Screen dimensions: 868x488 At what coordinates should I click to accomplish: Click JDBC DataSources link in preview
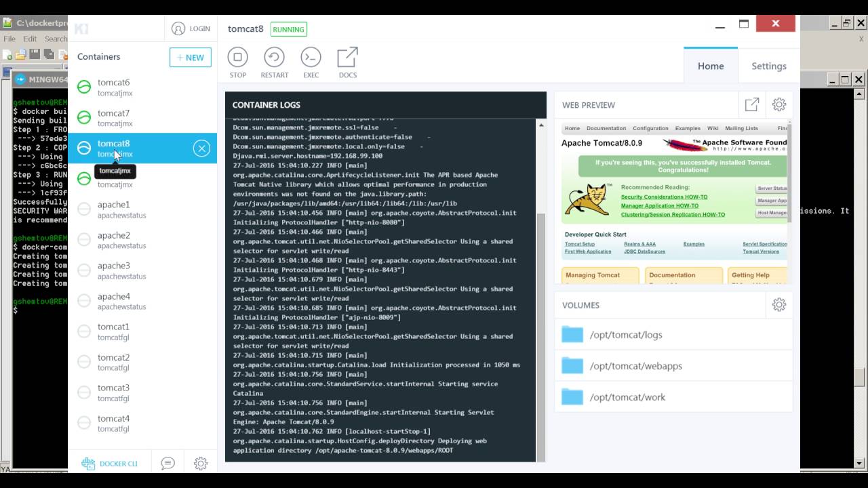[x=644, y=251]
